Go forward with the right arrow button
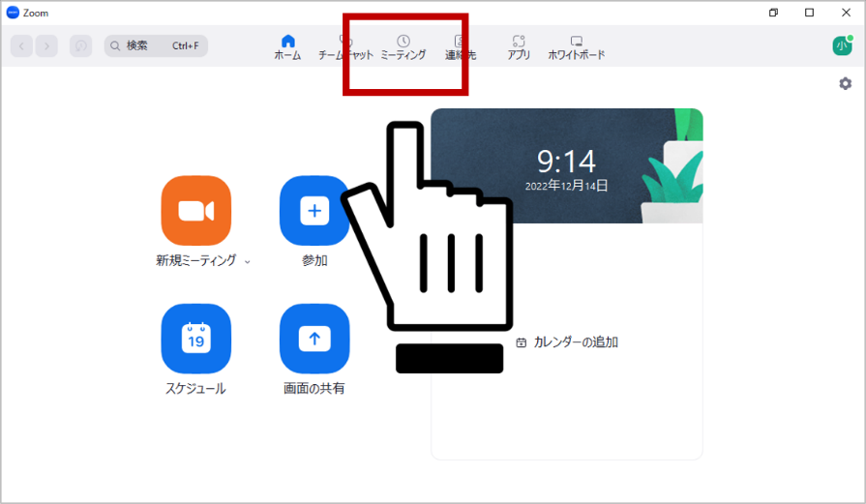Image resolution: width=866 pixels, height=504 pixels. [x=47, y=45]
